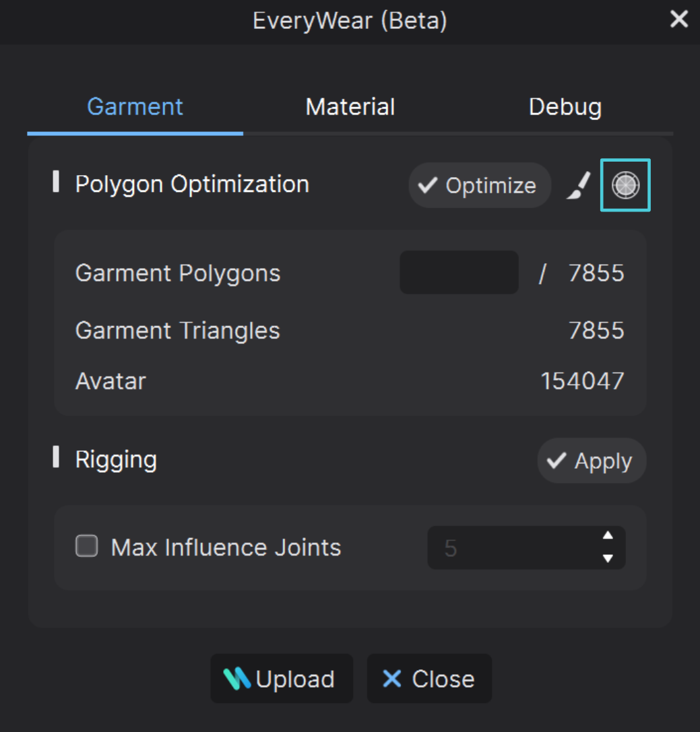700x732 pixels.
Task: Click the Garment Triangles value 7855
Action: 596,331
